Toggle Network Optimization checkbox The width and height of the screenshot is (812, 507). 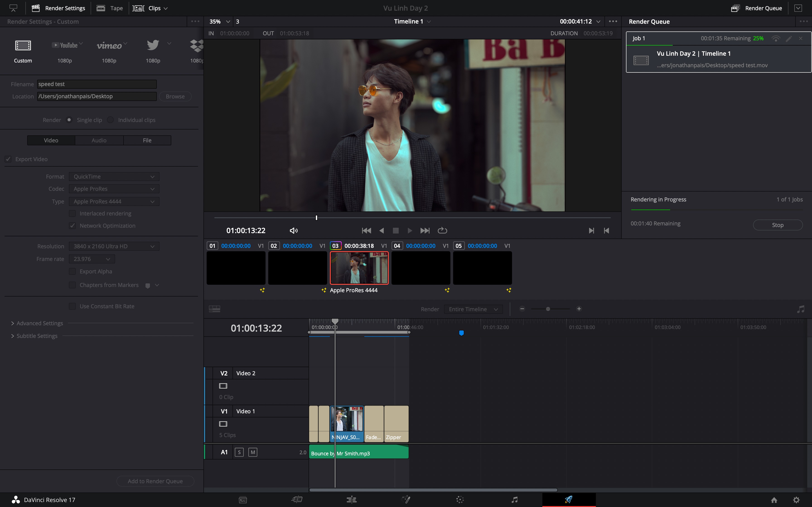(72, 225)
